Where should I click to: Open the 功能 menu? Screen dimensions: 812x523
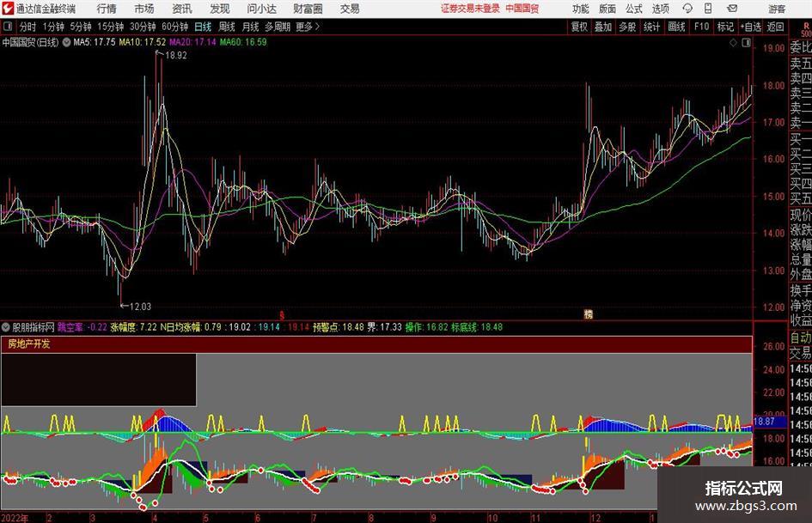[581, 9]
